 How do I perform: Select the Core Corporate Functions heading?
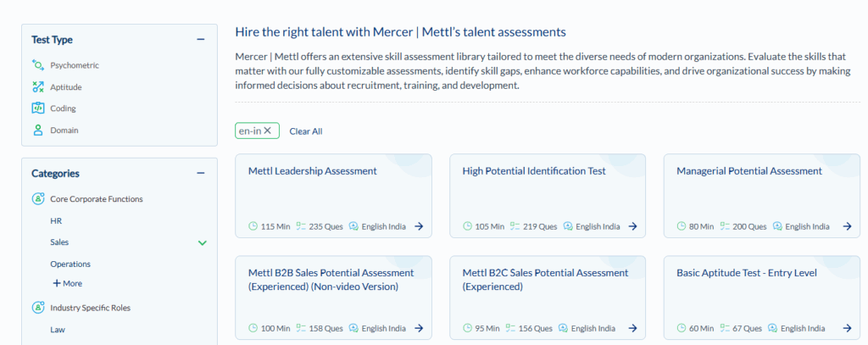(97, 199)
